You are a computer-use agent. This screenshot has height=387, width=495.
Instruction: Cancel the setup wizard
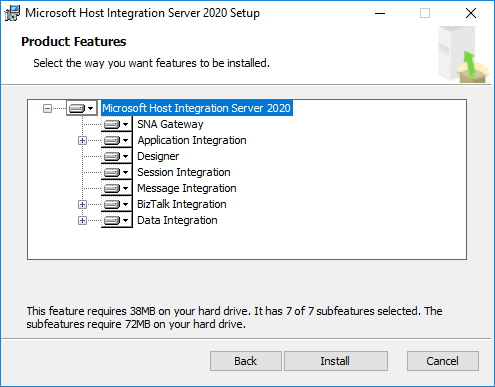coord(443,361)
